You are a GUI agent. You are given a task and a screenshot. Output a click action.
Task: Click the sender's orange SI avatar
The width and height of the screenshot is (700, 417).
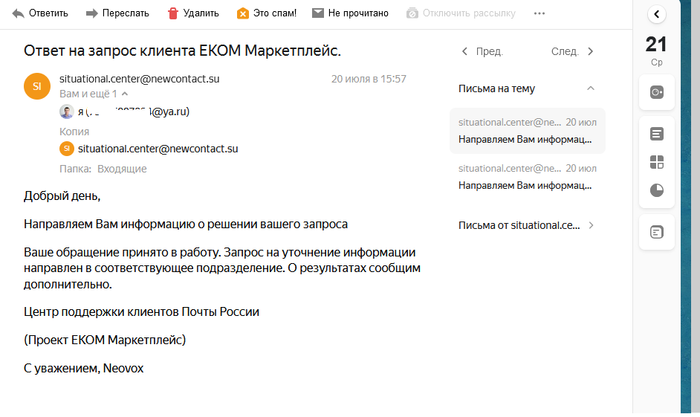37,86
